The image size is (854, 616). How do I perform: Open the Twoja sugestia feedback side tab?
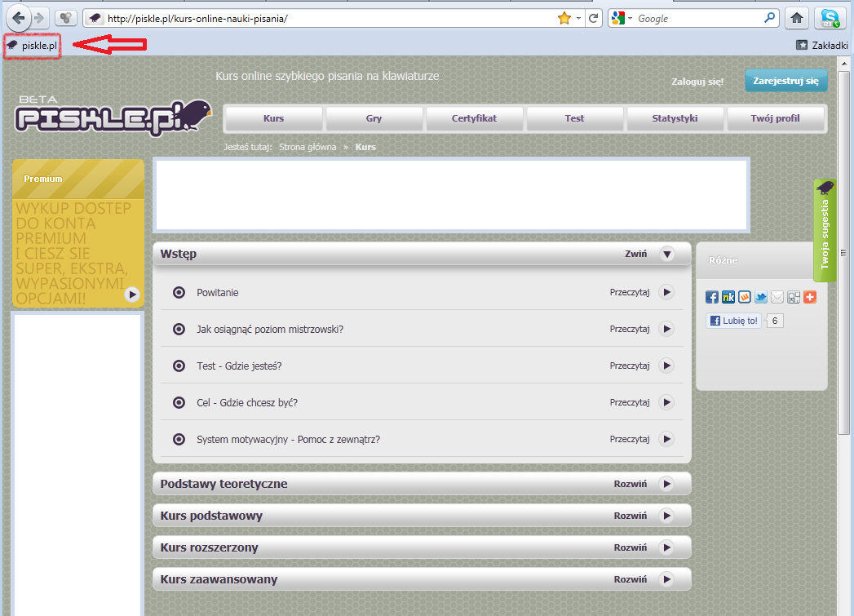tap(825, 230)
